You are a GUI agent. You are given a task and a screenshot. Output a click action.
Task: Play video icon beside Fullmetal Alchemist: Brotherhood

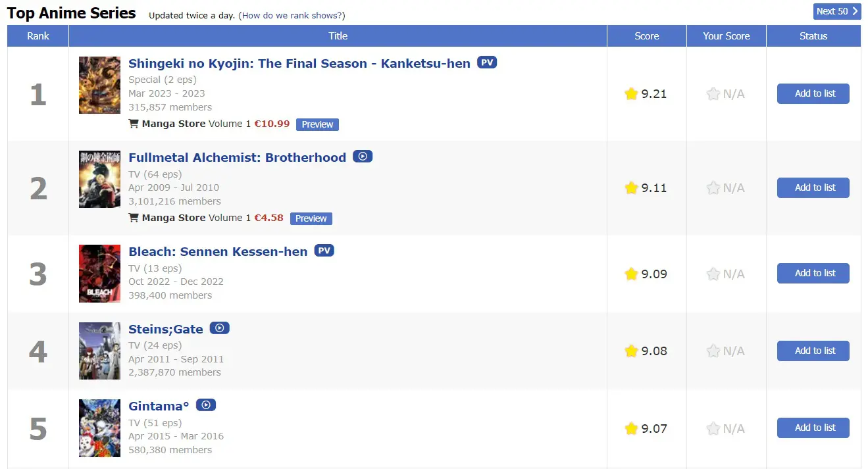pyautogui.click(x=363, y=157)
